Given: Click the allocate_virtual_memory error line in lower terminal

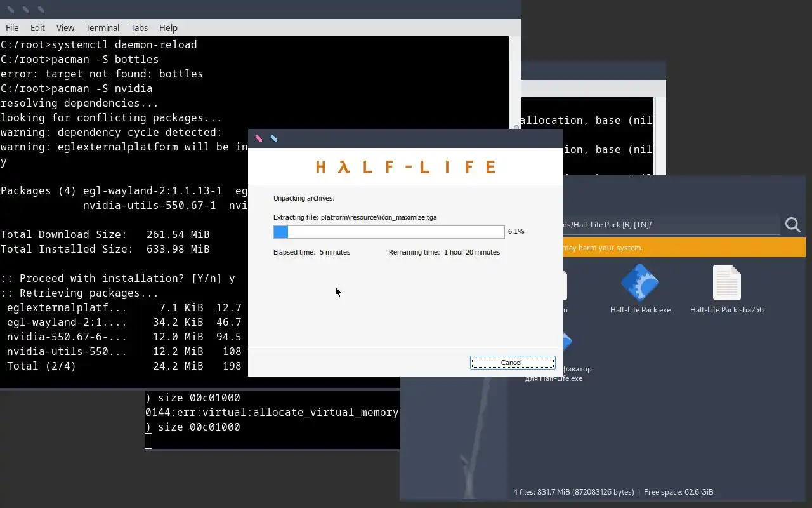Looking at the screenshot, I should [272, 412].
